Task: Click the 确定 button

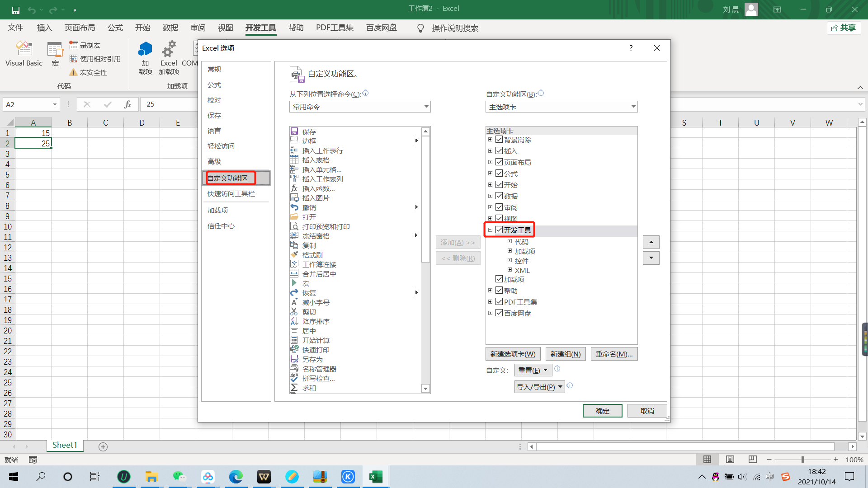Action: (x=602, y=411)
